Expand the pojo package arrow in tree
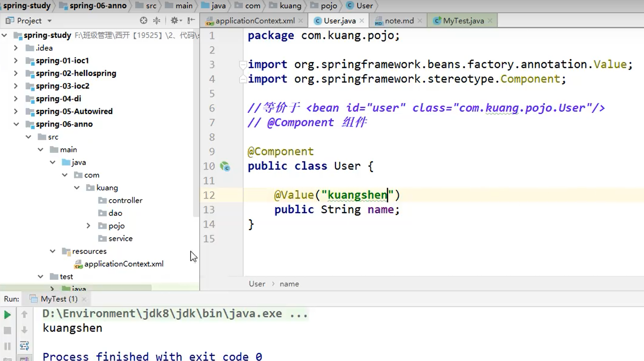This screenshot has height=361, width=644. tap(88, 226)
